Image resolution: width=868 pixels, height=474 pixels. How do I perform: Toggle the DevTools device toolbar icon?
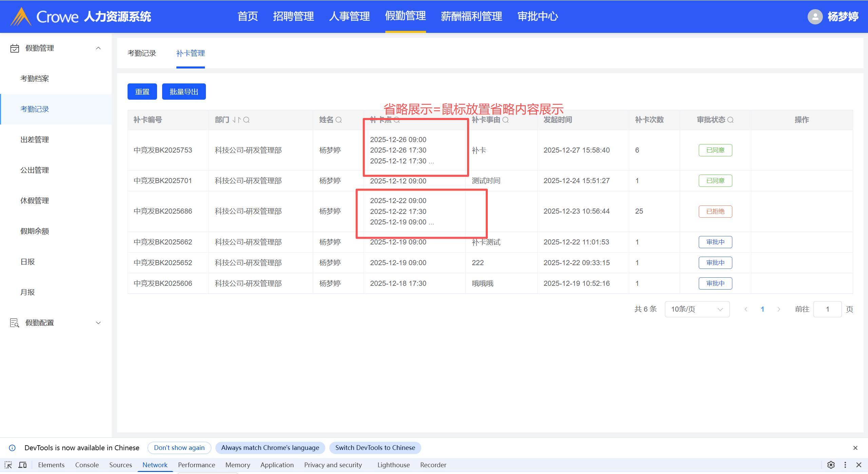[23, 465]
